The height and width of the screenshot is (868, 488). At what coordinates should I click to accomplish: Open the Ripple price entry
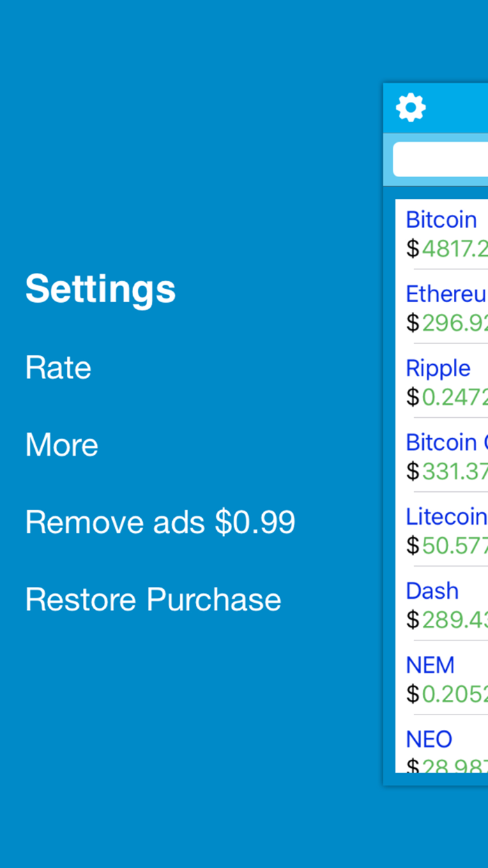pos(438,368)
